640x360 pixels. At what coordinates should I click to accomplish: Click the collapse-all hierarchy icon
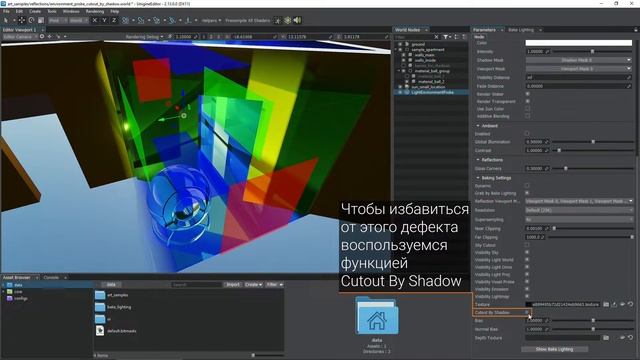point(464,37)
